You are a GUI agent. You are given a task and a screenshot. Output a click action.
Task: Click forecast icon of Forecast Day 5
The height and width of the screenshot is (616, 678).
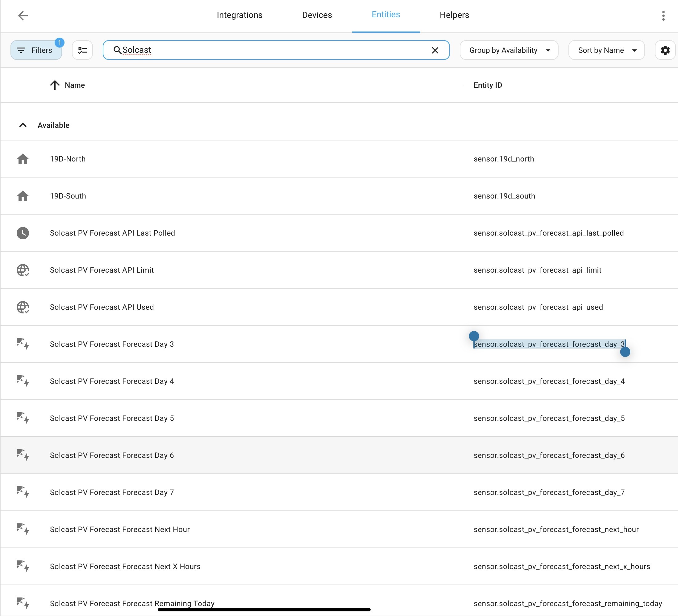point(23,418)
